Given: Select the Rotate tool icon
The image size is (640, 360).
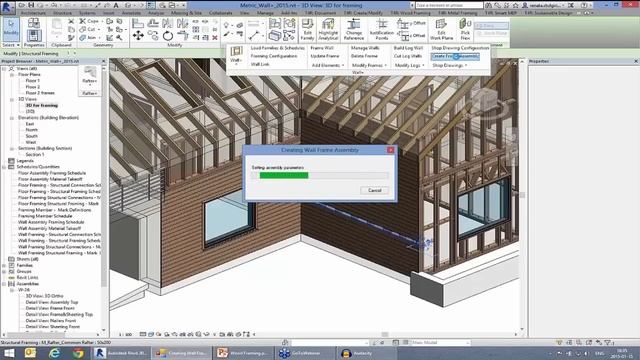Looking at the screenshot, I should (168, 36).
